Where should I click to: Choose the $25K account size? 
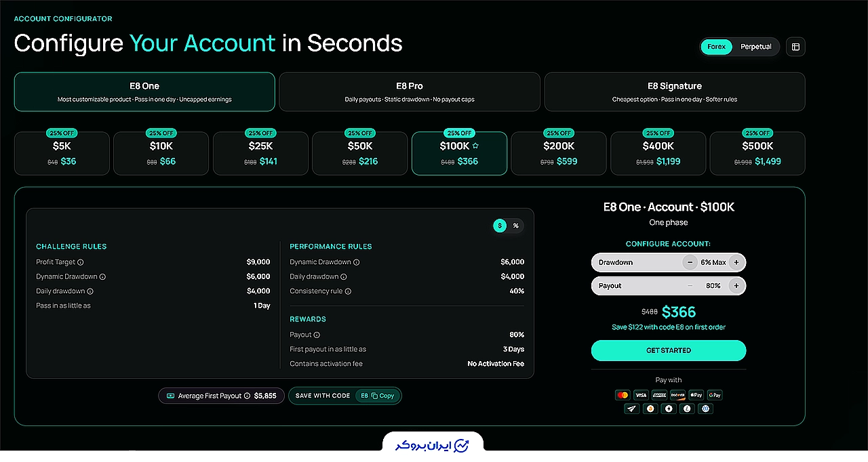[x=260, y=153]
